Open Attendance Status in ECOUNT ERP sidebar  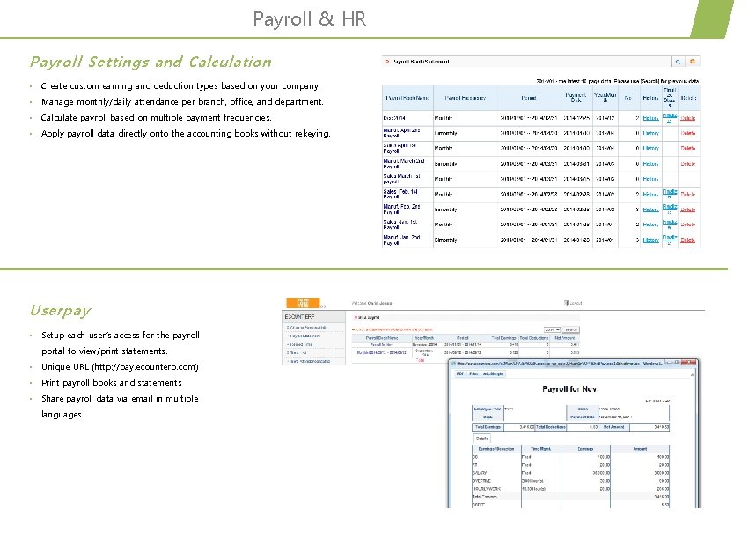tap(309, 361)
